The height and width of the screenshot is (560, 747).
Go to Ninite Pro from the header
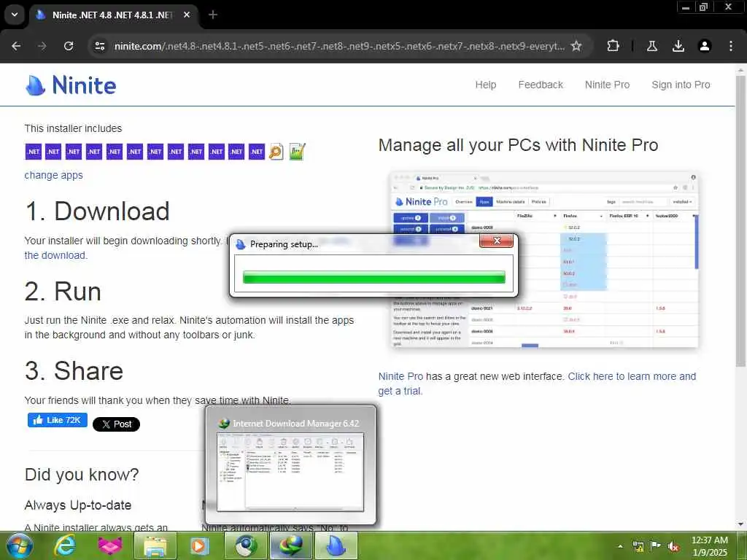(x=607, y=85)
